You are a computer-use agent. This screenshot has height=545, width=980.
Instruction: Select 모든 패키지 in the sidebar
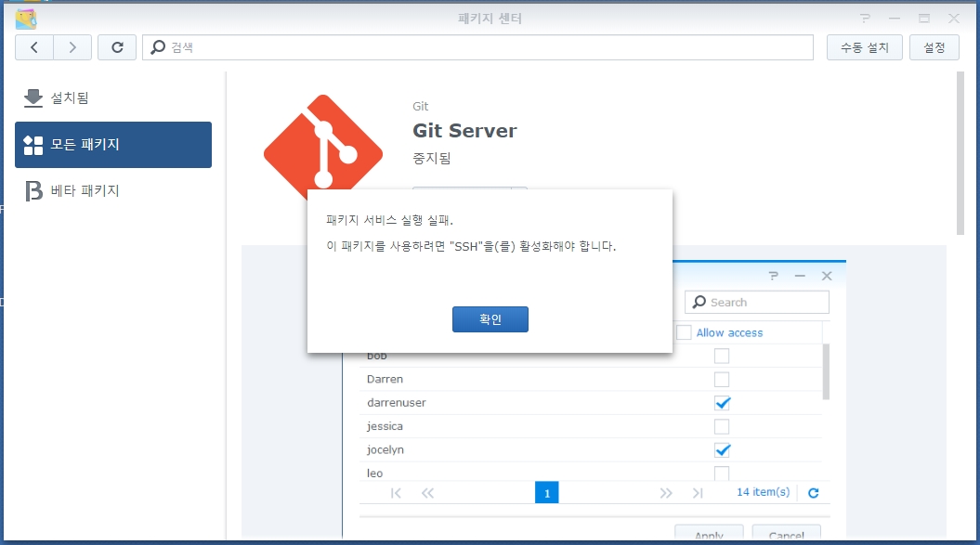point(113,145)
